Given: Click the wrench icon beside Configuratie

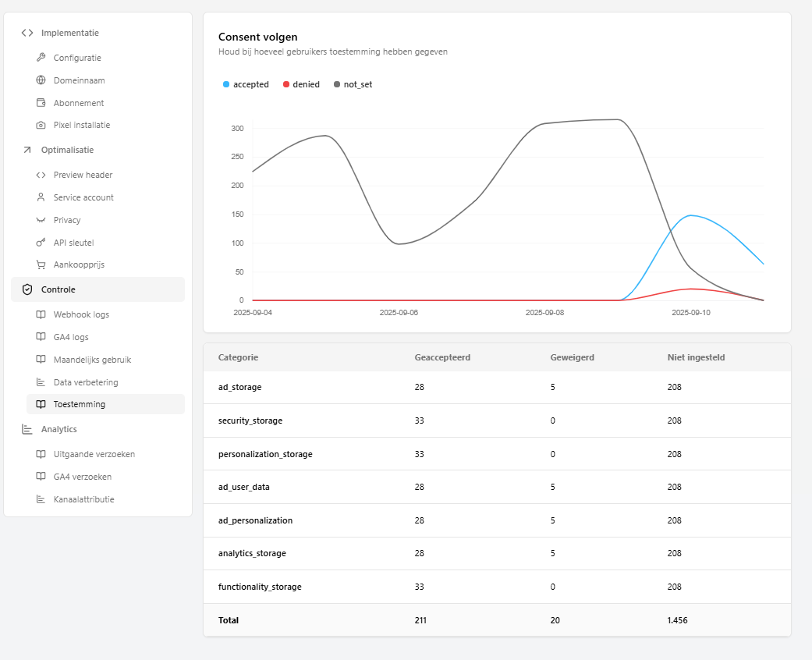Looking at the screenshot, I should (41, 58).
